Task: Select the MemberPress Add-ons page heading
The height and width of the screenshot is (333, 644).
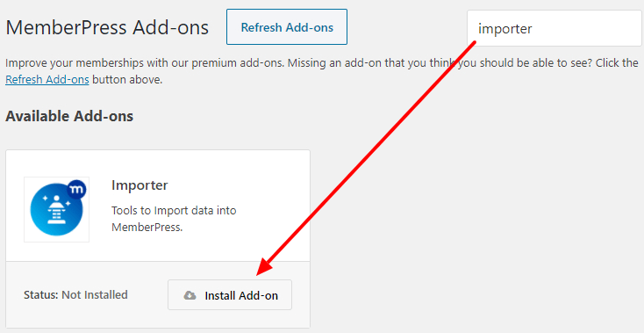Action: point(107,28)
